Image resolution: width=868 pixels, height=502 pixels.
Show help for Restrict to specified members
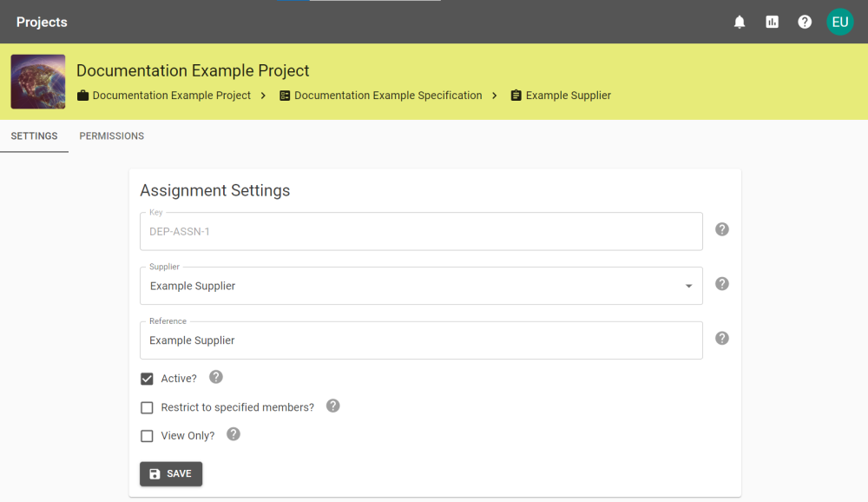click(x=332, y=406)
